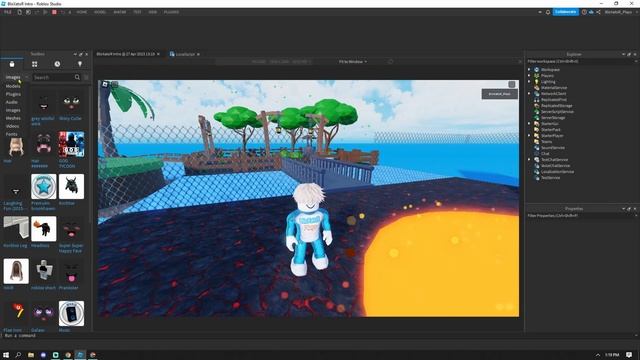Screen dimensions: 640x360
Task: Click the help question mark icon
Action: click(584, 12)
